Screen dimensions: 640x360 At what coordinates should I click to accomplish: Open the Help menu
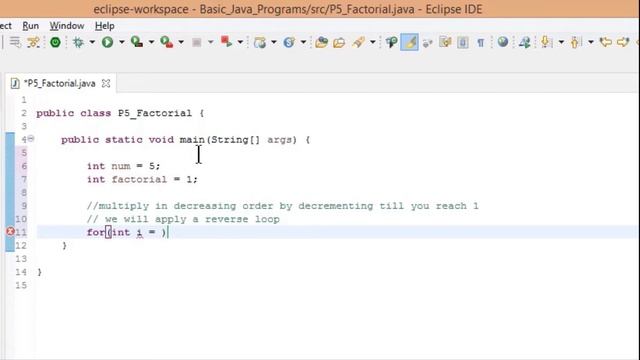pyautogui.click(x=104, y=26)
